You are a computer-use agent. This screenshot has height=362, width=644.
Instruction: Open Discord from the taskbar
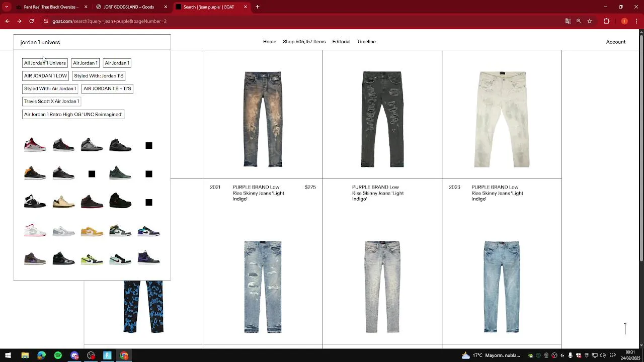[74, 355]
